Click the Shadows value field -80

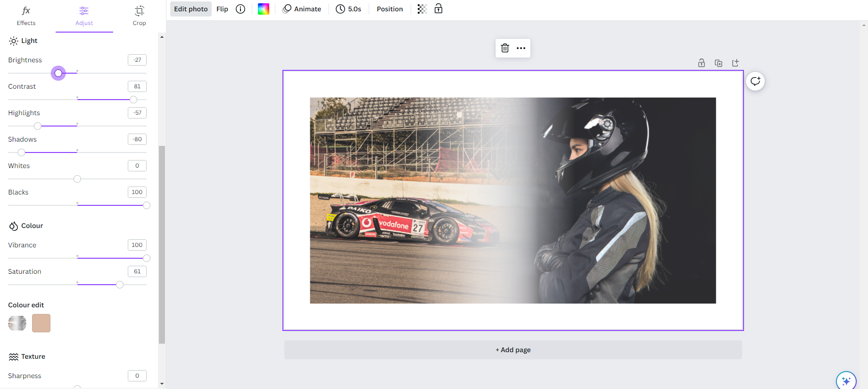(137, 139)
